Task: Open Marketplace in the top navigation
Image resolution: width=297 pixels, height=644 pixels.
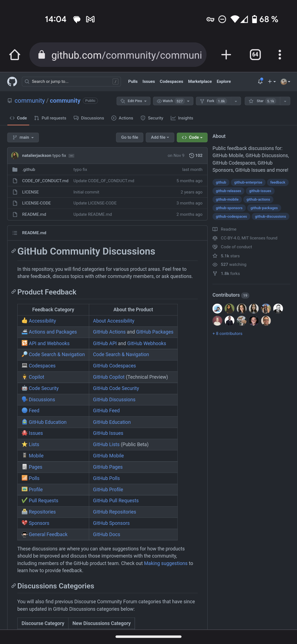Action: tap(200, 81)
